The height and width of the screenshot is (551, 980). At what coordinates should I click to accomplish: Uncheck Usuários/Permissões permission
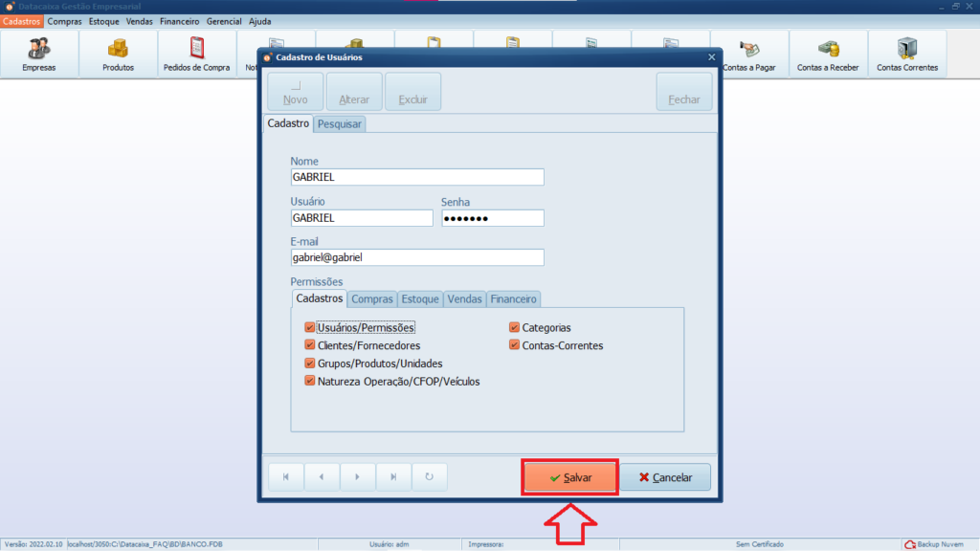310,327
